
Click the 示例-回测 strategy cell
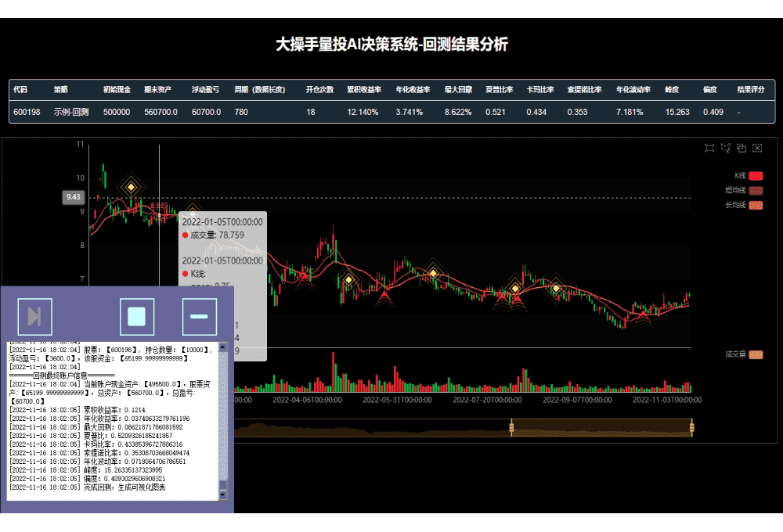70,112
